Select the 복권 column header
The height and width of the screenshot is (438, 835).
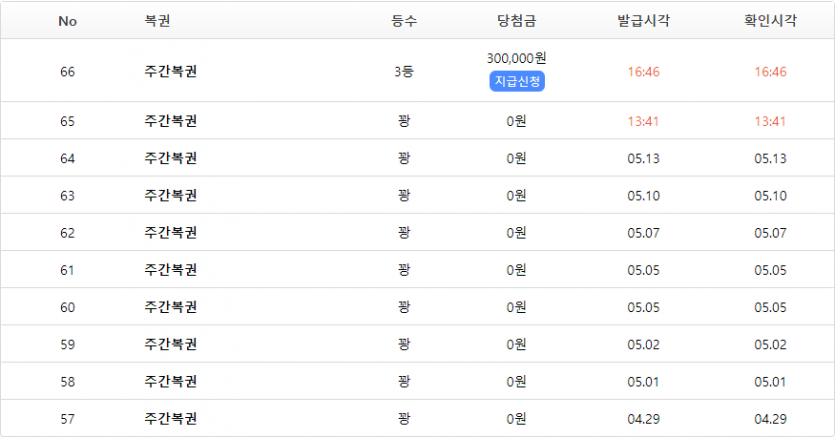157,21
